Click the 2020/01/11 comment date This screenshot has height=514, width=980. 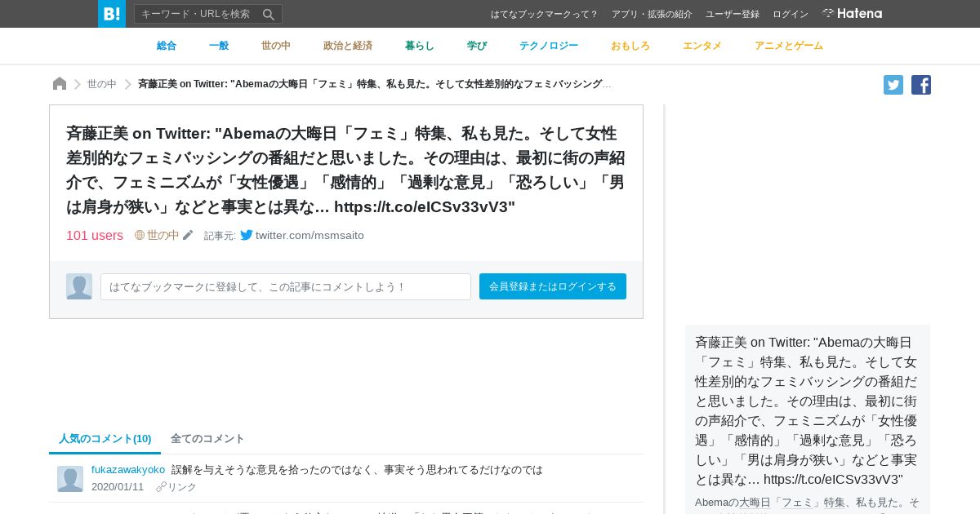[118, 486]
